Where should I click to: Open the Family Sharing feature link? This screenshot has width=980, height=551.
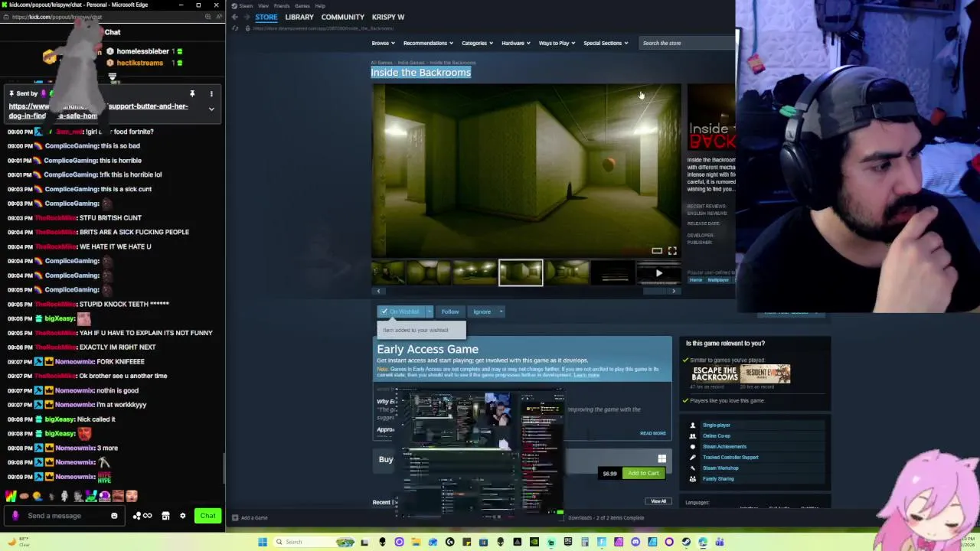[x=718, y=479]
